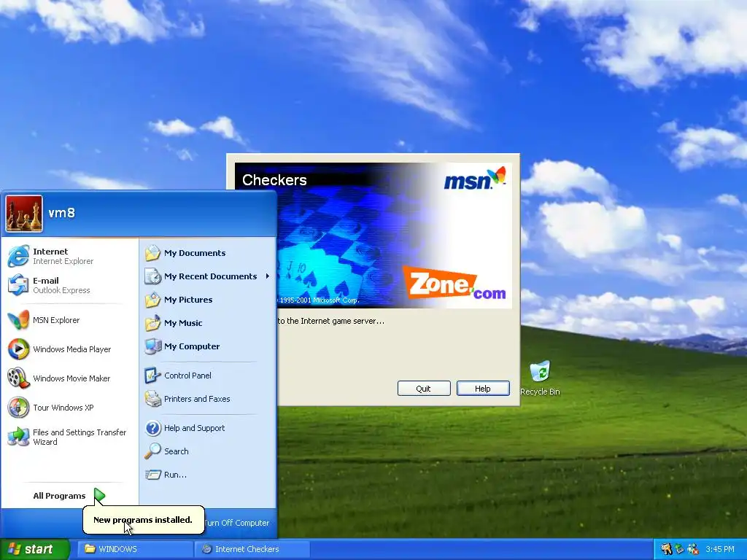Switch to Internet Checkers taskbar button

tap(252, 549)
